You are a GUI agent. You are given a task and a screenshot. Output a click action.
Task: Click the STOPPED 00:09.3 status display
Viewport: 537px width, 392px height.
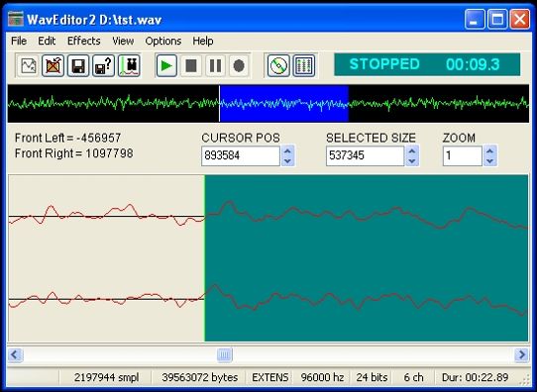[427, 64]
